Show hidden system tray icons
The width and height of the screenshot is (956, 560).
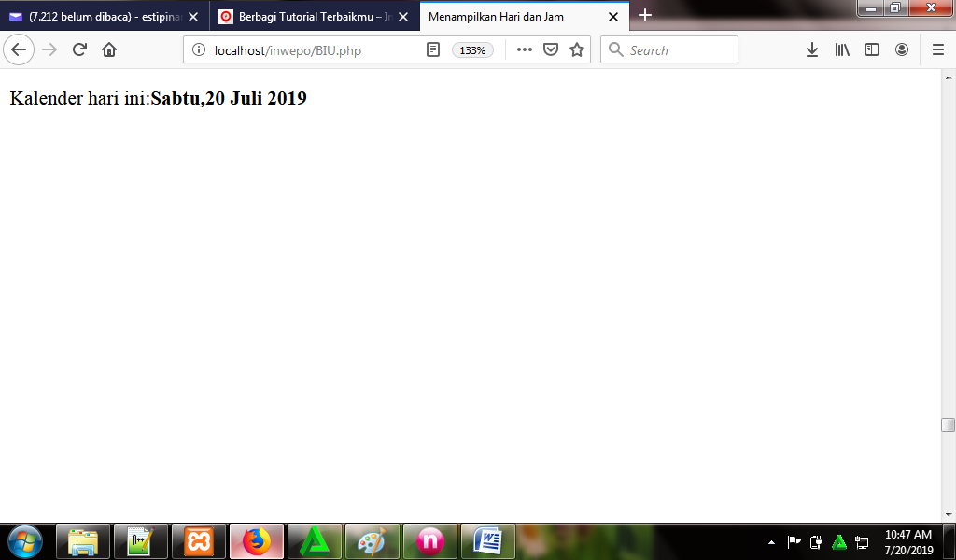pos(771,542)
